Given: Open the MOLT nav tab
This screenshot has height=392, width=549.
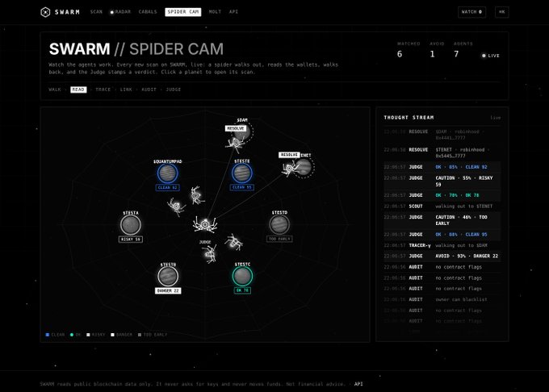Looking at the screenshot, I should coord(215,12).
